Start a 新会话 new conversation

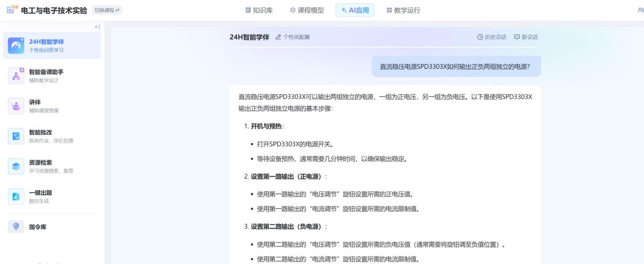526,37
